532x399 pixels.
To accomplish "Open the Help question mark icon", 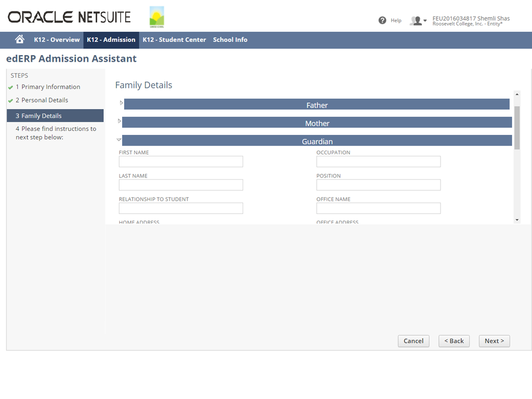I will click(x=382, y=20).
